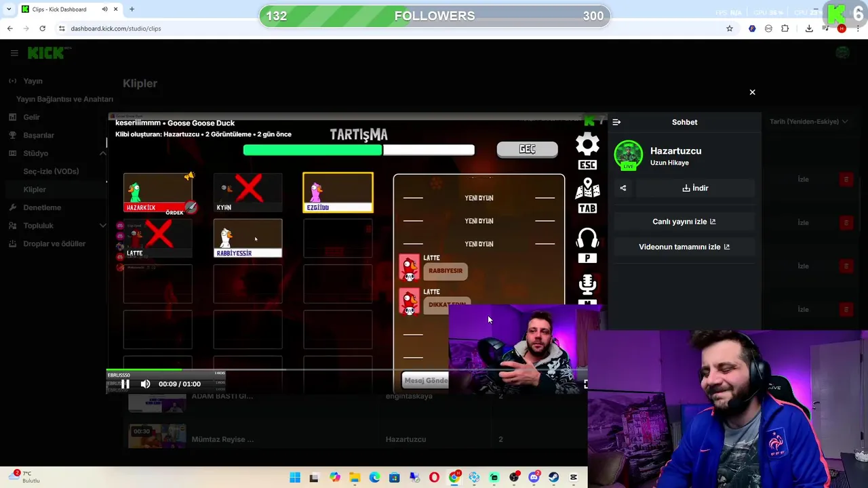Go forward in browser history
868x488 pixels.
point(26,28)
